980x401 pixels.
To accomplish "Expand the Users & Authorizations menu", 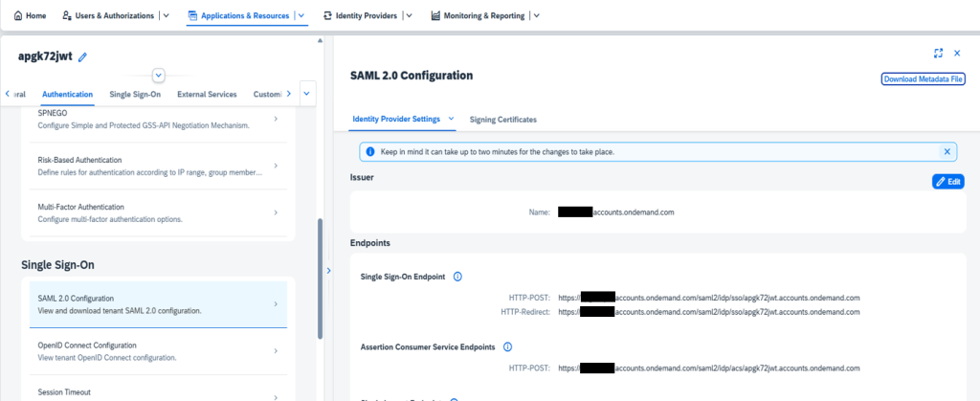I will (167, 15).
